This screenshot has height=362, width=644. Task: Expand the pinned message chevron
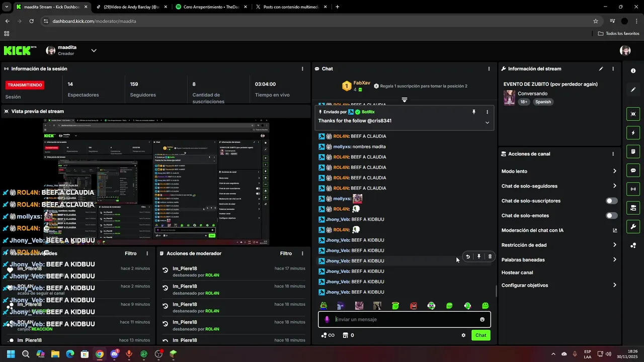487,123
